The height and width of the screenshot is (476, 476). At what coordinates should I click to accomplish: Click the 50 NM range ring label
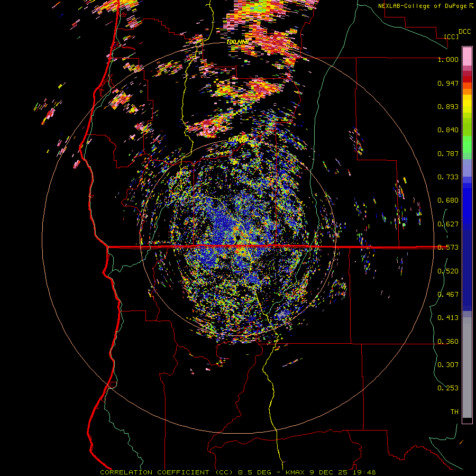click(238, 140)
